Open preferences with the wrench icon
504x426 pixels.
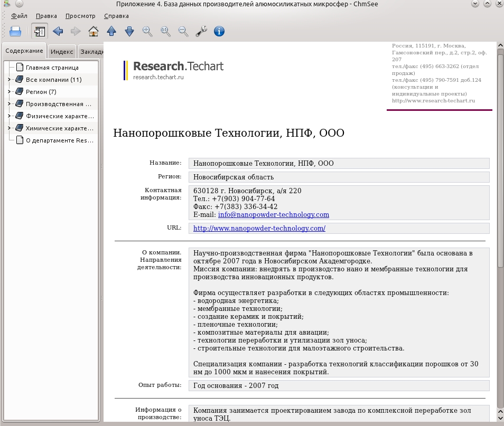(201, 32)
